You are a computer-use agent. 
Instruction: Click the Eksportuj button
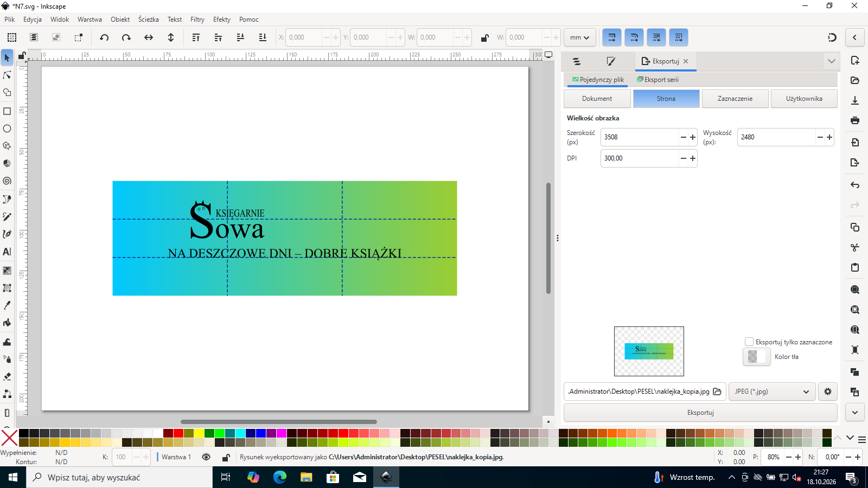pos(700,413)
